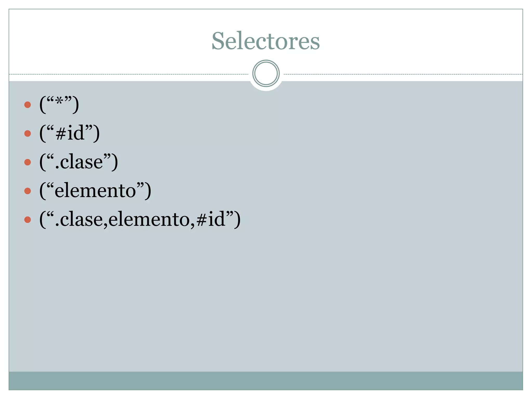Click “elemento” in the combined selector line

coord(149,220)
